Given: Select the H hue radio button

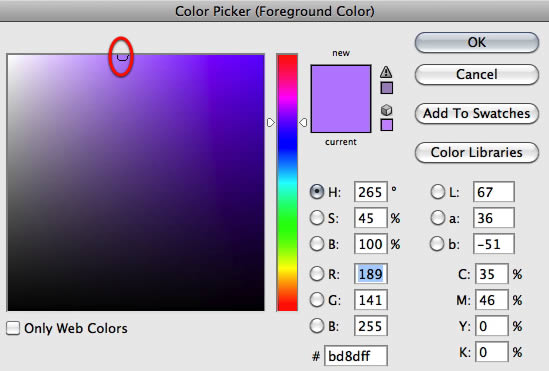Looking at the screenshot, I should click(317, 192).
